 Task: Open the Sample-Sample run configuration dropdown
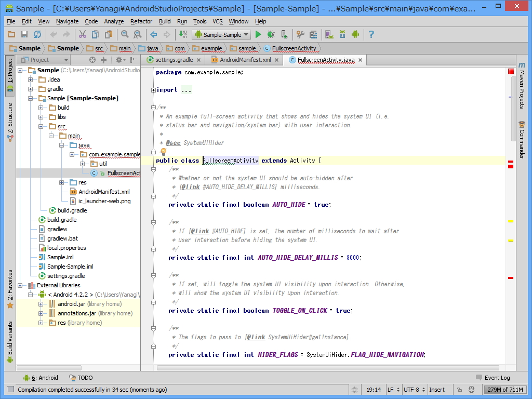click(221, 35)
